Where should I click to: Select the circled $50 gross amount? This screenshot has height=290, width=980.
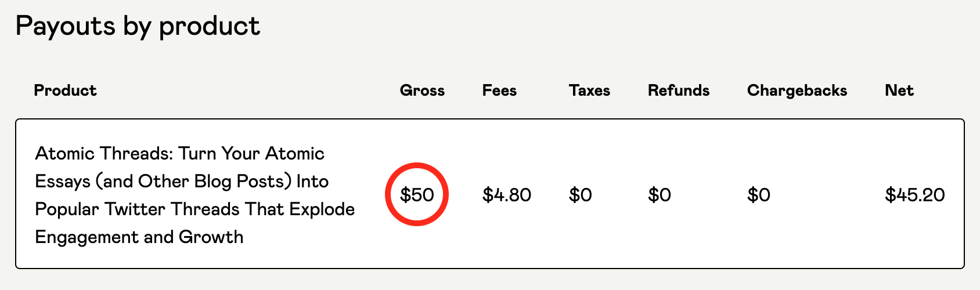[x=417, y=195]
